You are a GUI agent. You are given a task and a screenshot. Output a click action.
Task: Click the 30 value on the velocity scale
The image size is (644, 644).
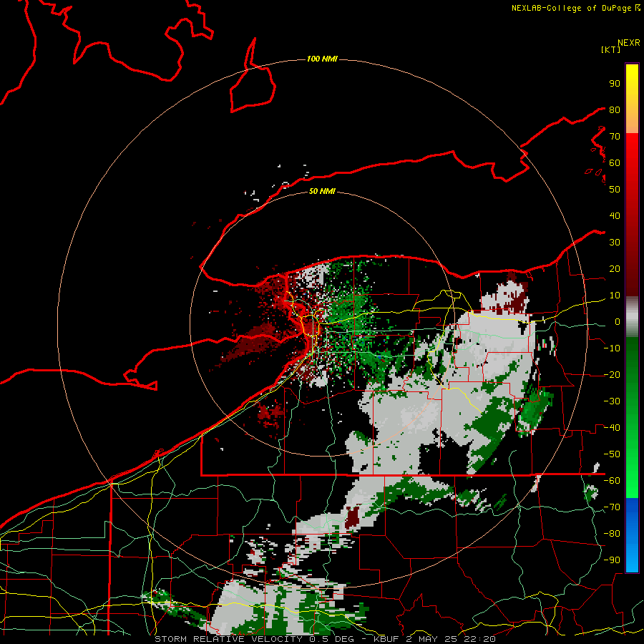point(615,243)
